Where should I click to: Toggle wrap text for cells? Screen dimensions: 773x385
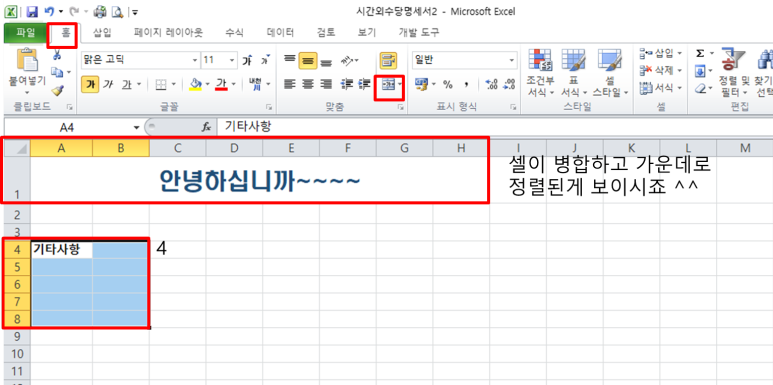388,60
